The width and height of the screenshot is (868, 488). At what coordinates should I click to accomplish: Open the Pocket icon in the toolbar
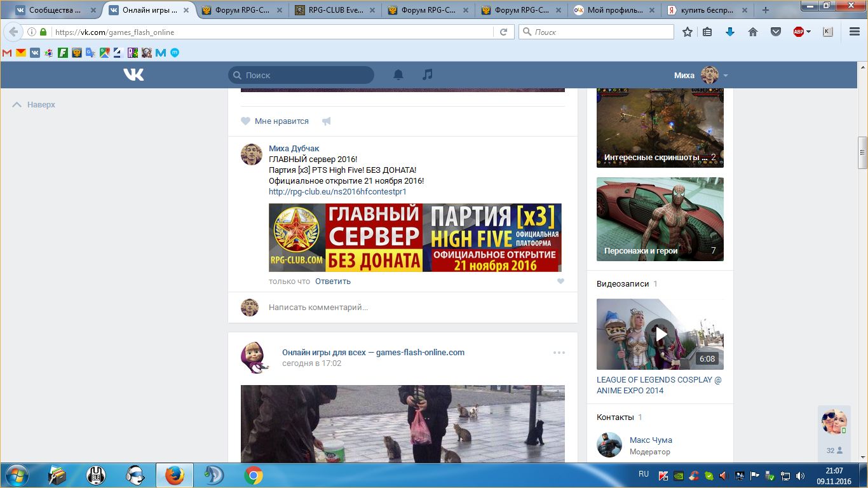(x=776, y=32)
